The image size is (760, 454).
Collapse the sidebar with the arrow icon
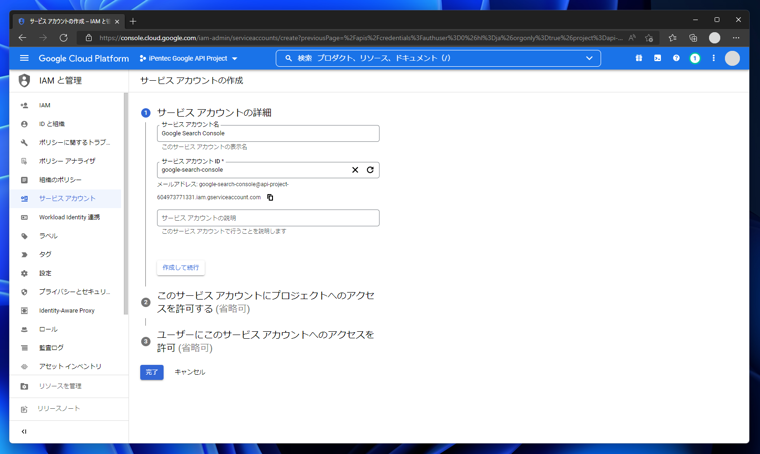pyautogui.click(x=24, y=431)
